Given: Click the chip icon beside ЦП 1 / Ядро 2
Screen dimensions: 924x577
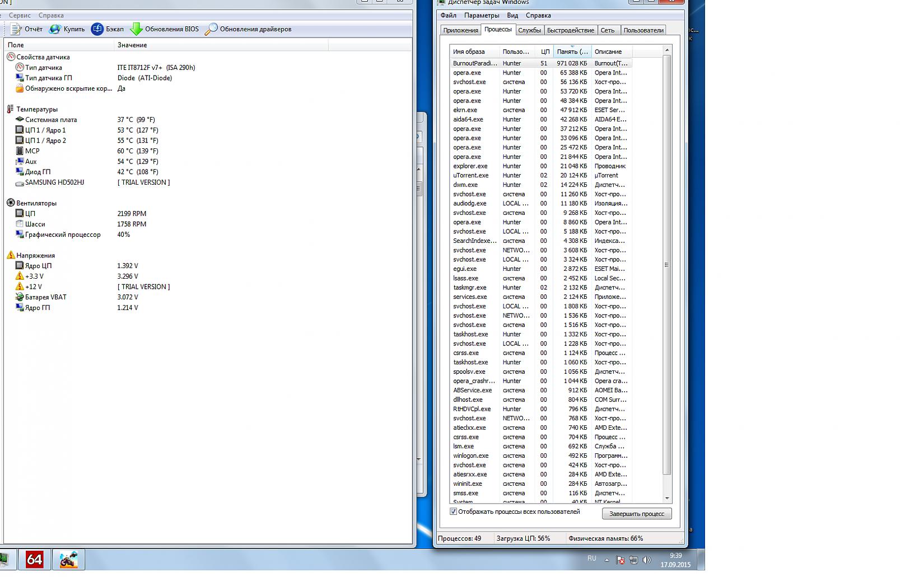Looking at the screenshot, I should point(20,140).
